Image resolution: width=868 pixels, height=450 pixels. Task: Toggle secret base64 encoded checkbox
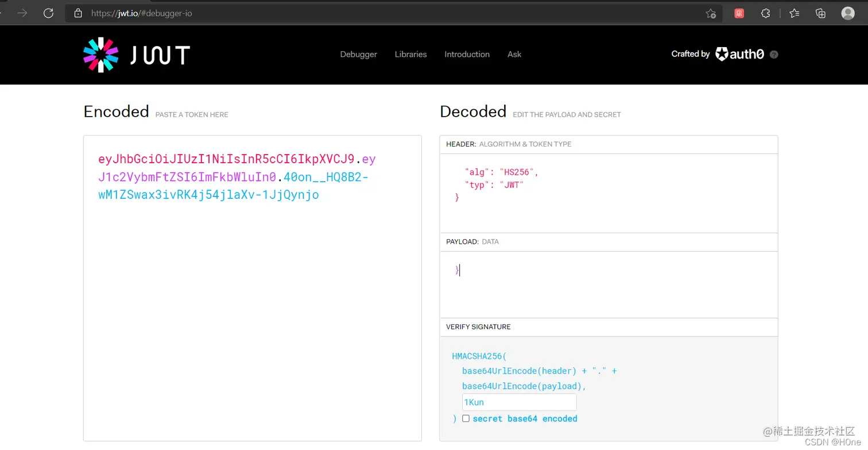coord(466,418)
